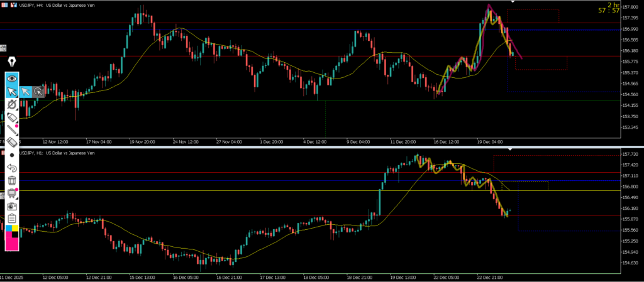Viewport: 644px width, 282px height.
Task: Click the triangle chart shift marker atop the H4 chart
Action: click(x=513, y=2)
